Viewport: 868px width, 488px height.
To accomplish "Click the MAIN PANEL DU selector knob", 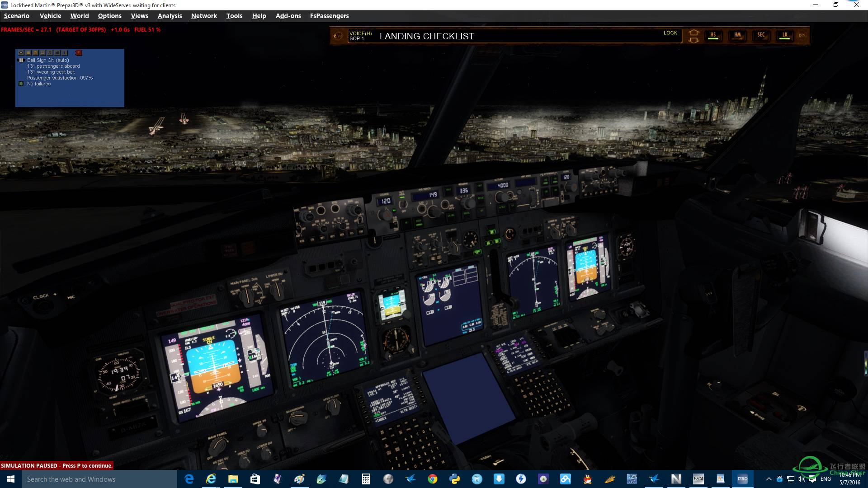I will [x=246, y=296].
